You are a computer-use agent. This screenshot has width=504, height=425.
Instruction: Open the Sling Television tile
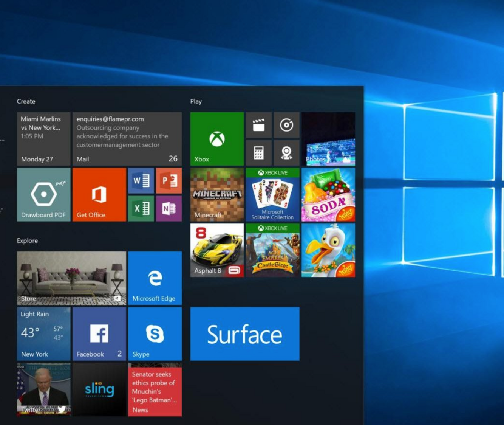[x=99, y=389]
